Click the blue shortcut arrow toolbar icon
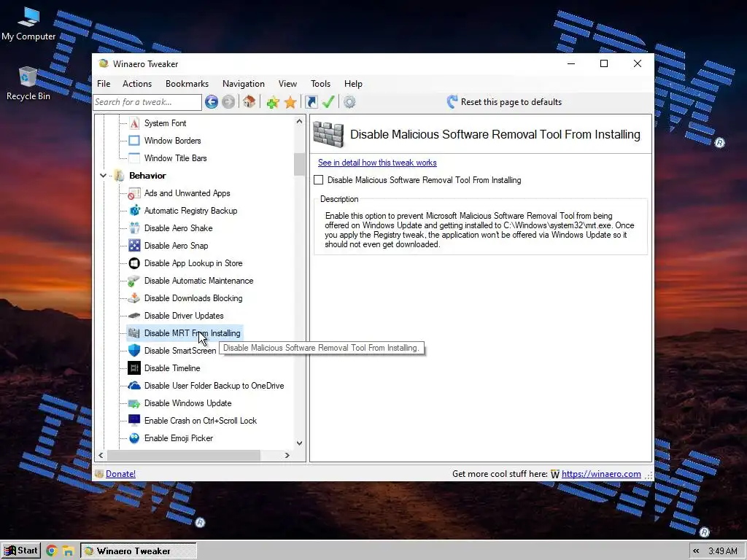747x560 pixels. pyautogui.click(x=311, y=102)
